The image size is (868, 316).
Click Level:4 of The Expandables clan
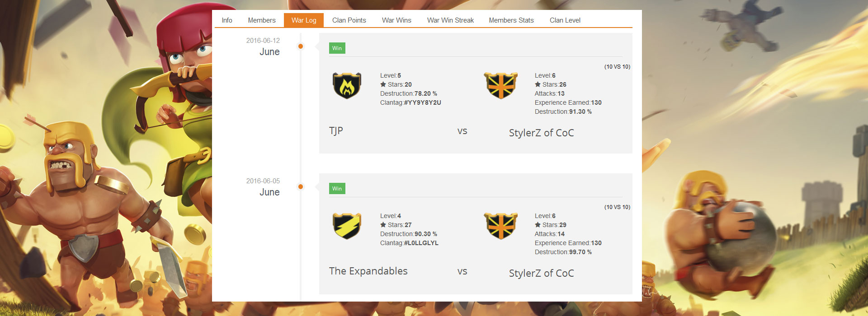(391, 216)
